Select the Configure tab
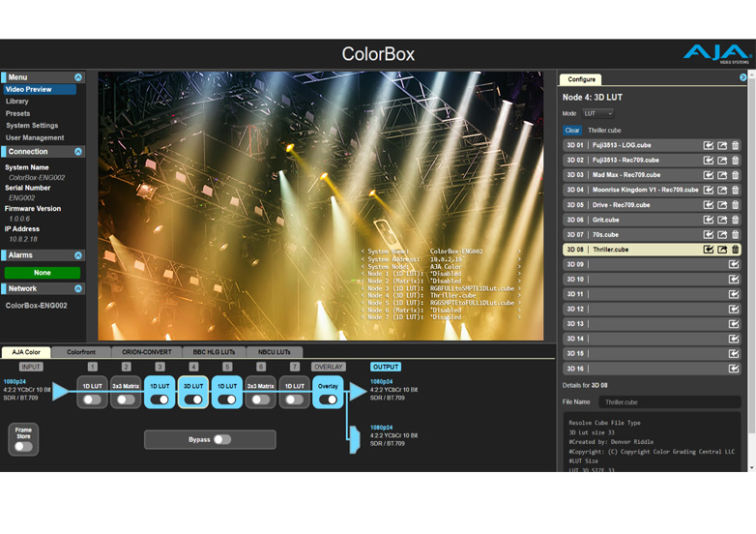The image size is (756, 534). coord(581,79)
